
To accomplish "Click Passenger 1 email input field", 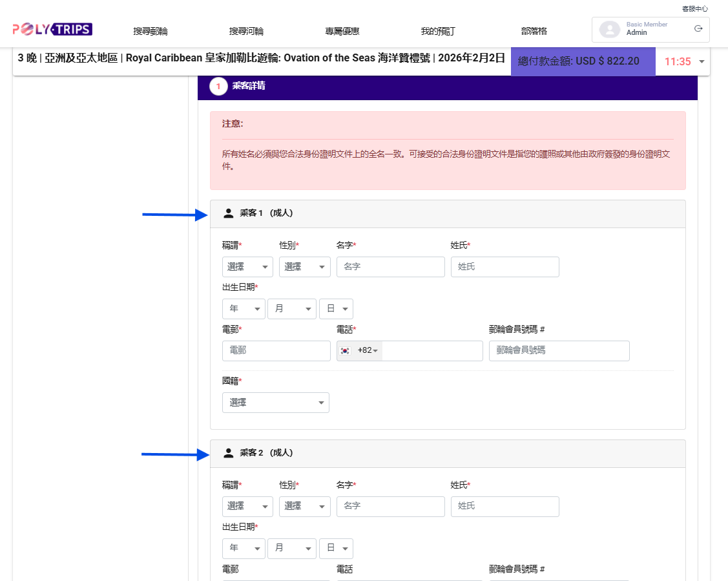I will click(x=276, y=351).
